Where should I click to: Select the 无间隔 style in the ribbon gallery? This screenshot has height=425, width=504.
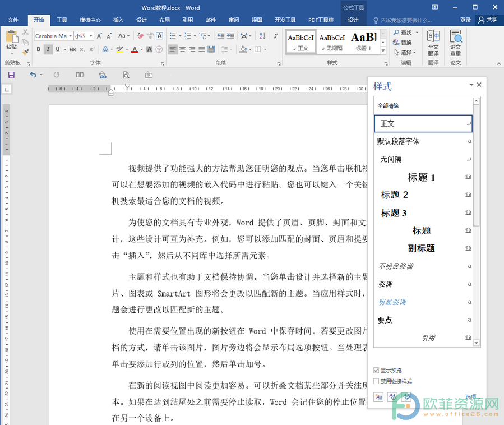pyautogui.click(x=332, y=42)
